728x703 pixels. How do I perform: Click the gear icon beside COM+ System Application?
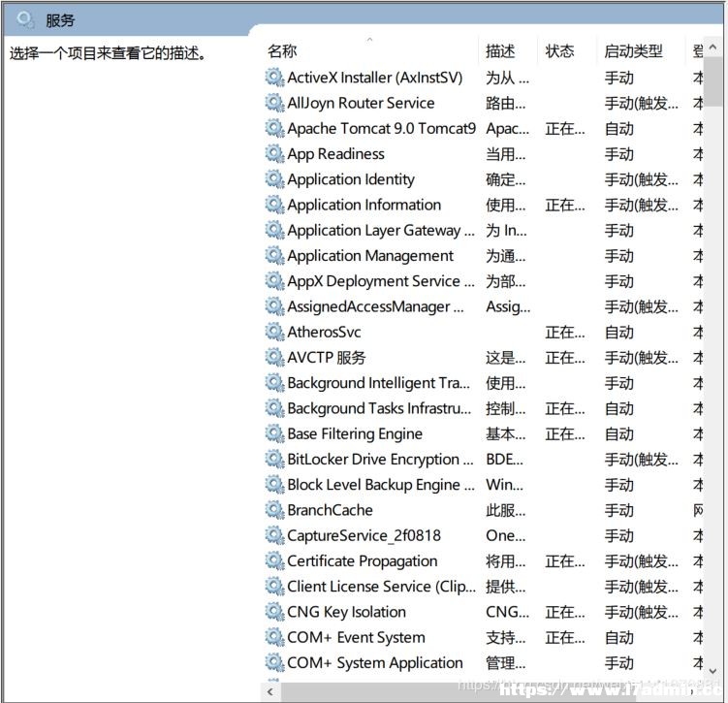click(x=274, y=662)
